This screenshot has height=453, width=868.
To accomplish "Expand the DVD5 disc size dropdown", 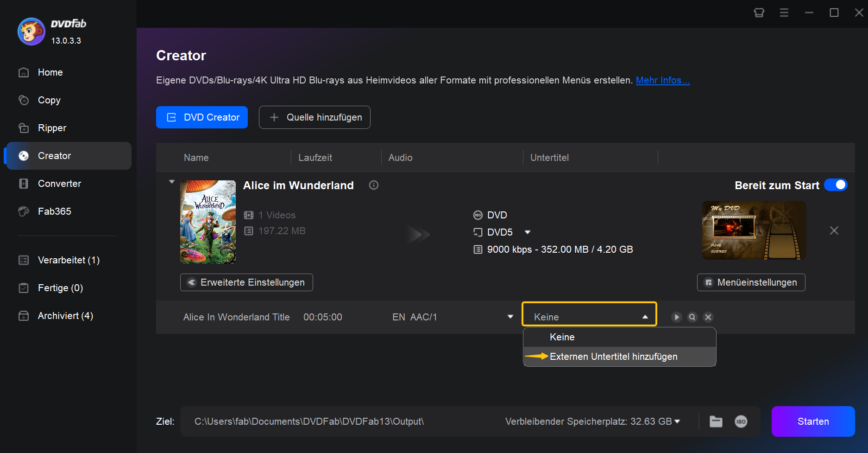I will [528, 232].
